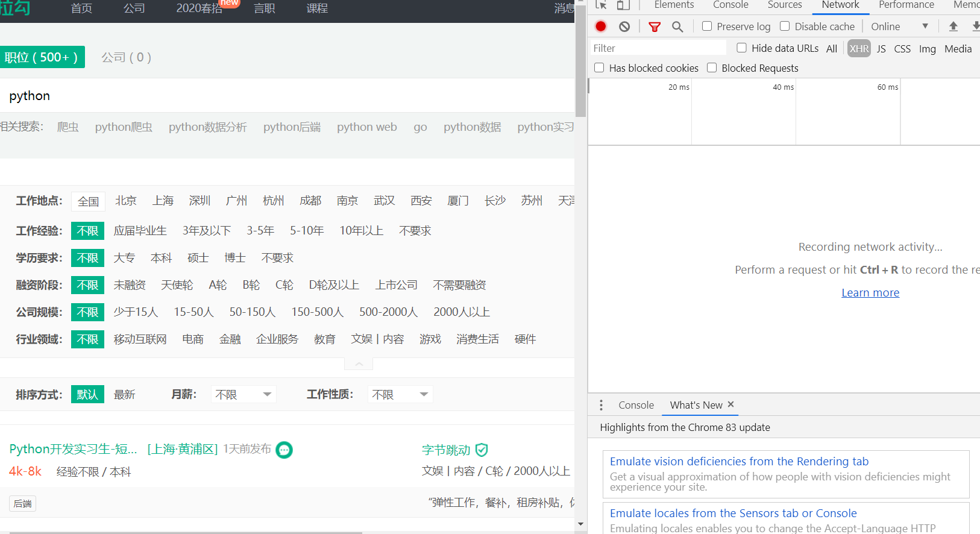Open the 月薪 salary dropdown
This screenshot has height=534, width=980.
coord(243,394)
